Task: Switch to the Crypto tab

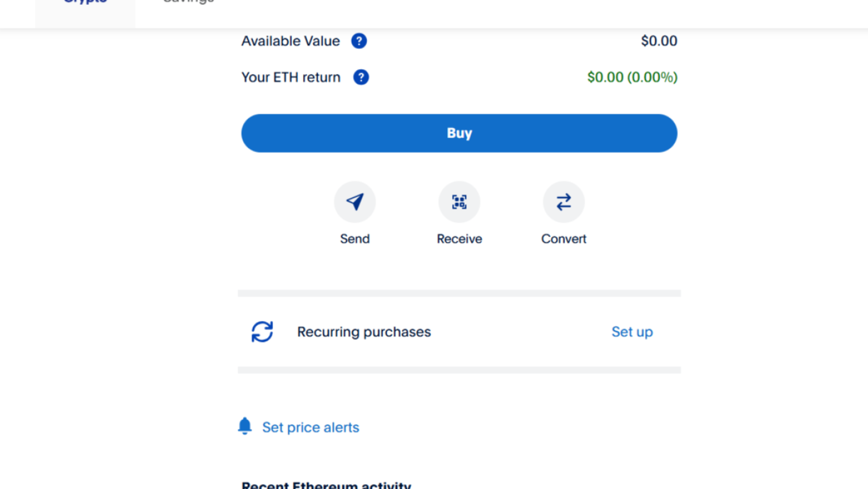Action: pos(86,2)
